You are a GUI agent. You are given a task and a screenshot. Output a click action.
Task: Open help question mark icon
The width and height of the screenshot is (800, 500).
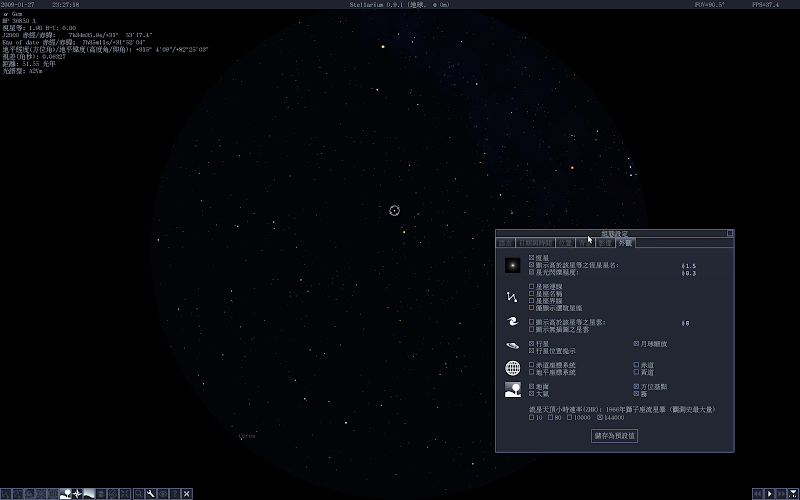tap(174, 494)
